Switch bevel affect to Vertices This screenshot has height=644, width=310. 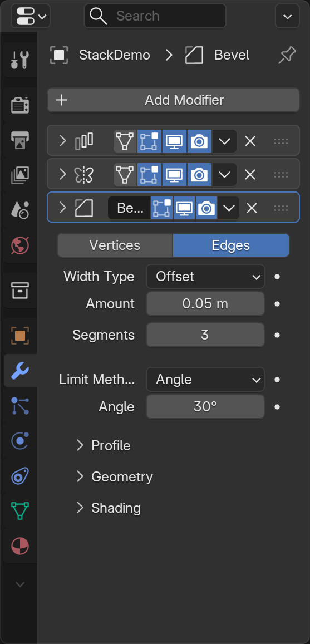click(115, 245)
